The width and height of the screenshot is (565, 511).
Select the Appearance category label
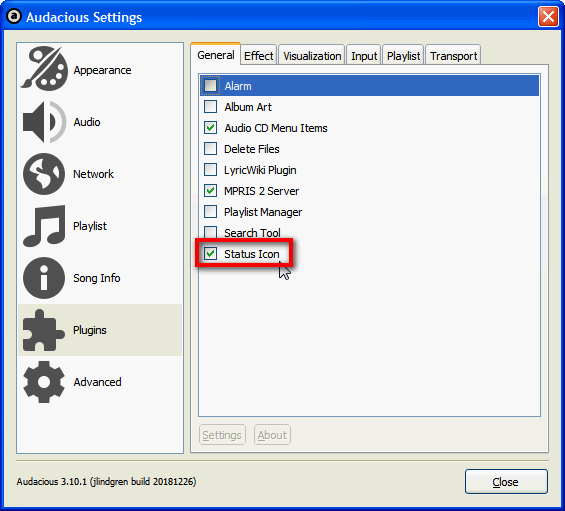pos(102,70)
